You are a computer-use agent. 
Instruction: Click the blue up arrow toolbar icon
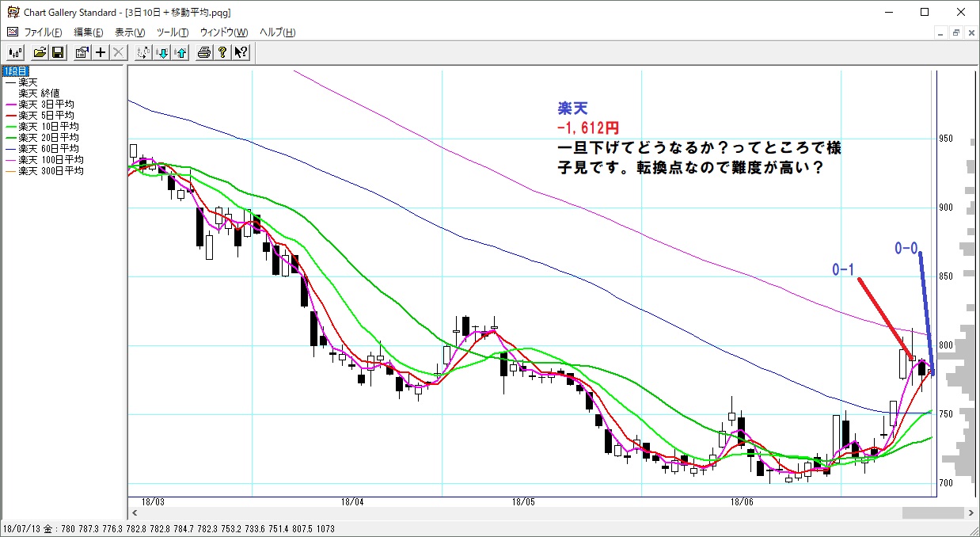(180, 52)
